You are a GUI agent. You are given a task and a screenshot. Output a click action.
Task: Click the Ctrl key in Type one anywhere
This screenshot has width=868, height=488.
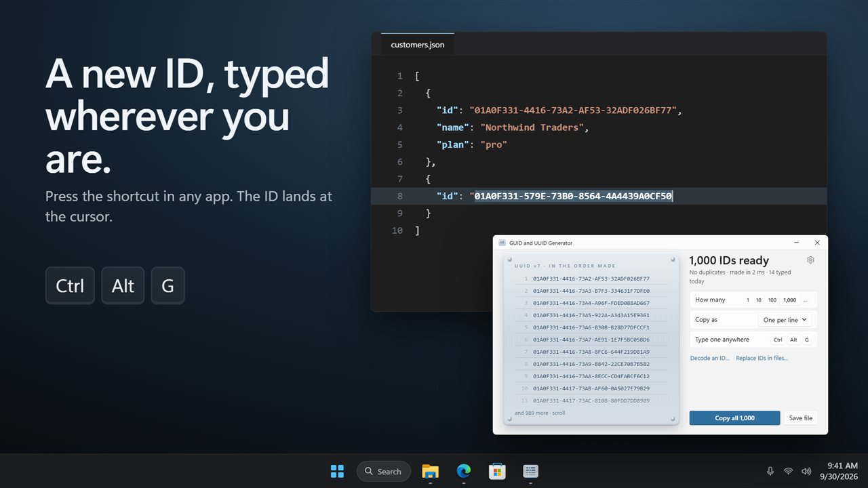coord(778,340)
